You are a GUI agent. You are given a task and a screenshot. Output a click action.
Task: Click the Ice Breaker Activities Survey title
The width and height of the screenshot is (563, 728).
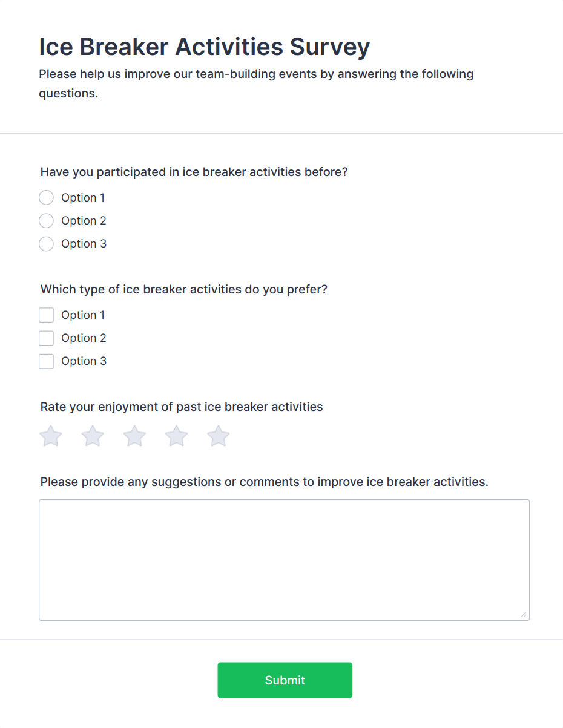pyautogui.click(x=204, y=47)
